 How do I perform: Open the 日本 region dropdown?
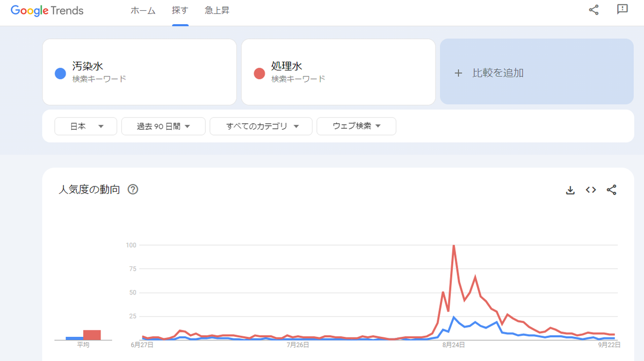(86, 126)
